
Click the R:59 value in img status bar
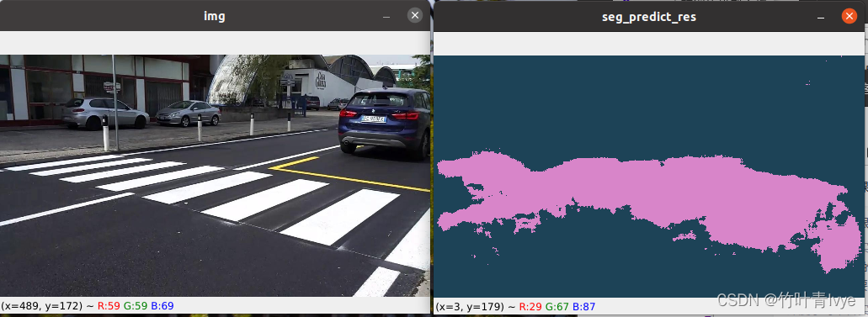click(x=109, y=305)
